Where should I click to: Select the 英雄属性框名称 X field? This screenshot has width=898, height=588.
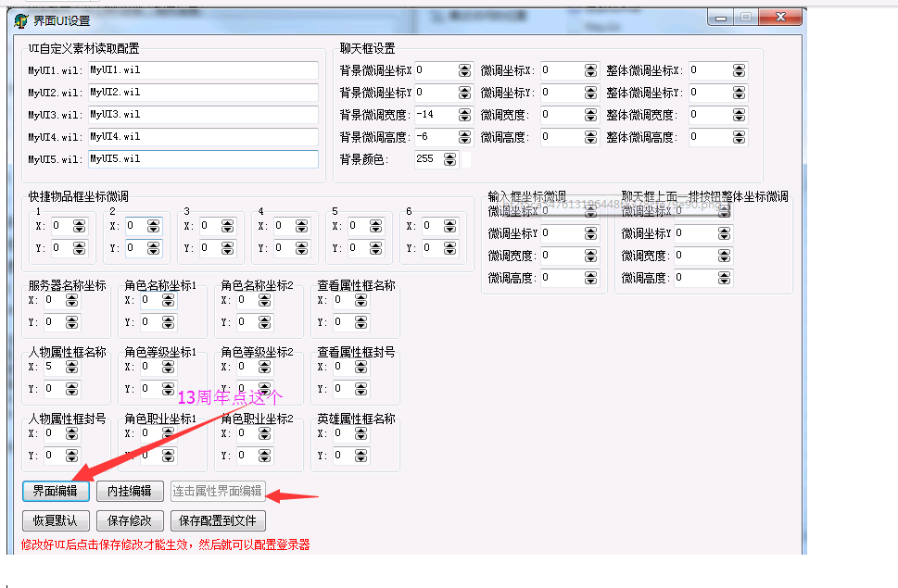coord(342,433)
